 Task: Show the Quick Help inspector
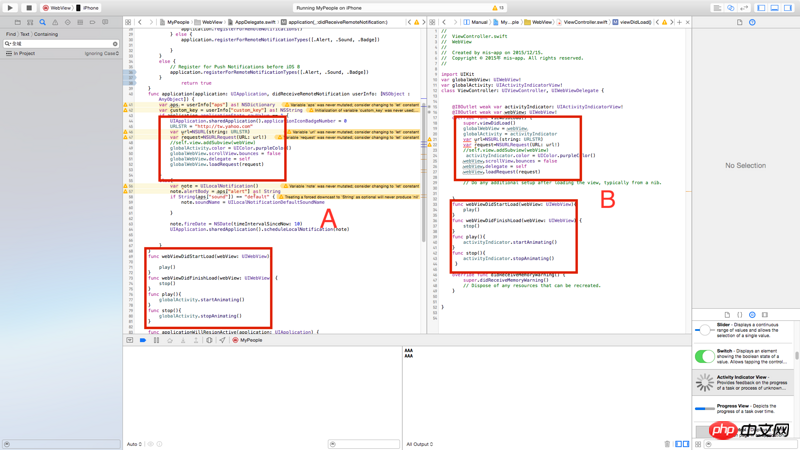point(752,22)
